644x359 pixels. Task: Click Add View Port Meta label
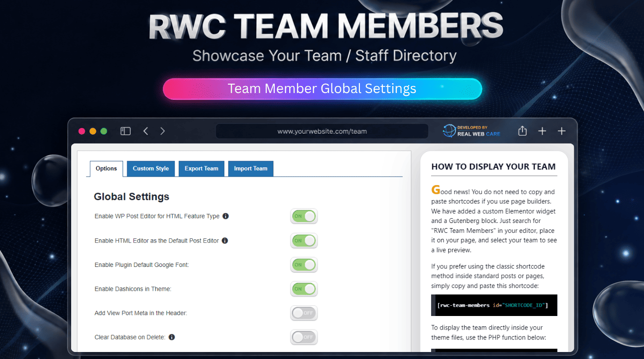click(141, 313)
